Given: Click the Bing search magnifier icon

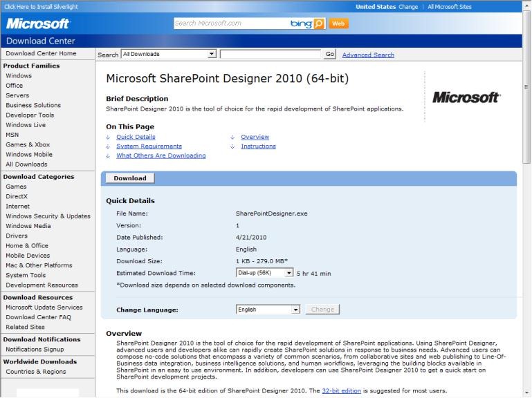Looking at the screenshot, I should [x=319, y=23].
